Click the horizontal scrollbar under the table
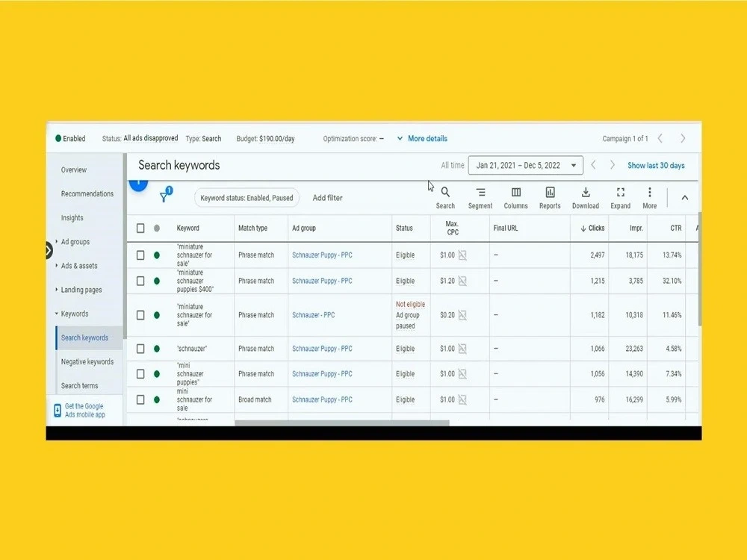This screenshot has height=560, width=747. (x=341, y=423)
